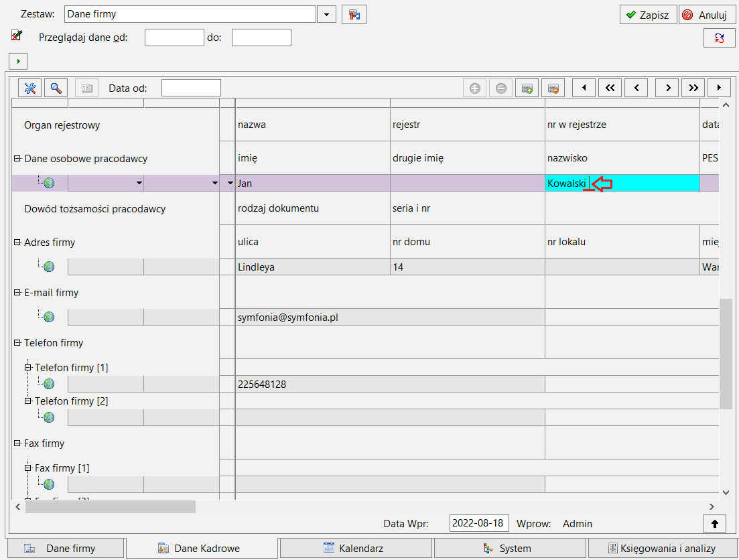
Task: Open the second dropdown in the selected Jan row
Action: (215, 183)
